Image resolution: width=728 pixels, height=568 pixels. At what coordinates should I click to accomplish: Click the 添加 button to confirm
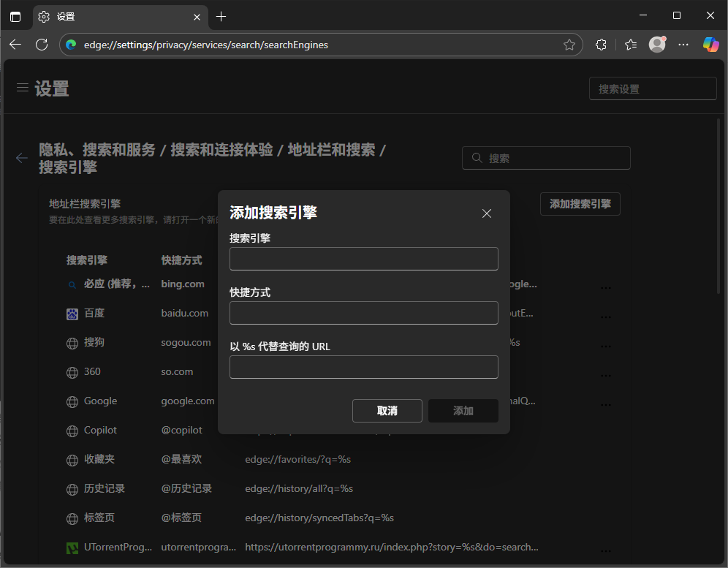(463, 411)
